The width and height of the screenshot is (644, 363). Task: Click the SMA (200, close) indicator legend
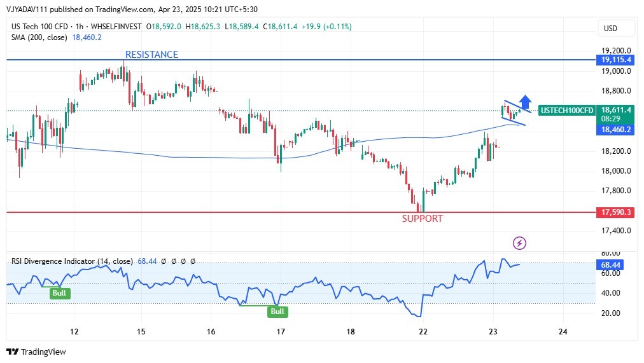pos(39,38)
